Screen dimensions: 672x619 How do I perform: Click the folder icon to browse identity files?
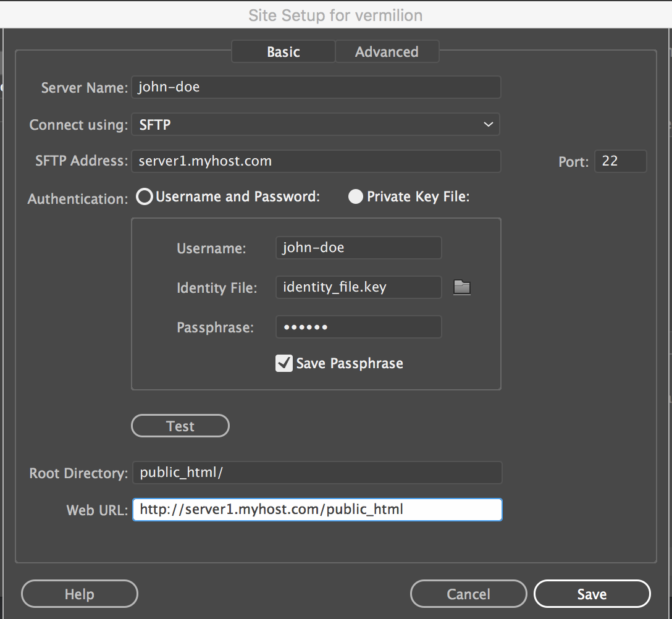pyautogui.click(x=461, y=287)
